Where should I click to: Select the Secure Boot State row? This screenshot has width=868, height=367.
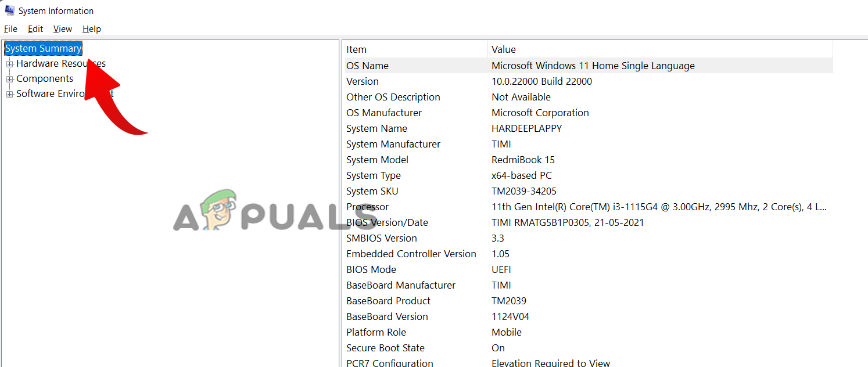(x=385, y=348)
